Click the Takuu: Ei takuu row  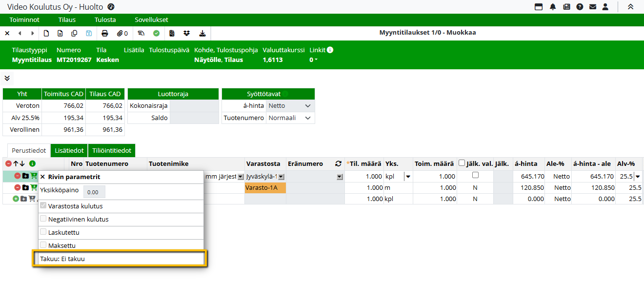[120, 259]
